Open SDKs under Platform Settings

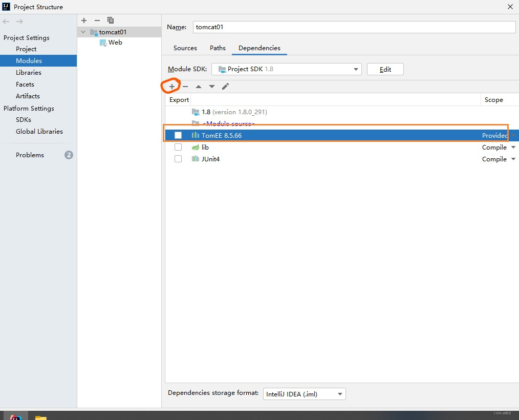coord(23,119)
